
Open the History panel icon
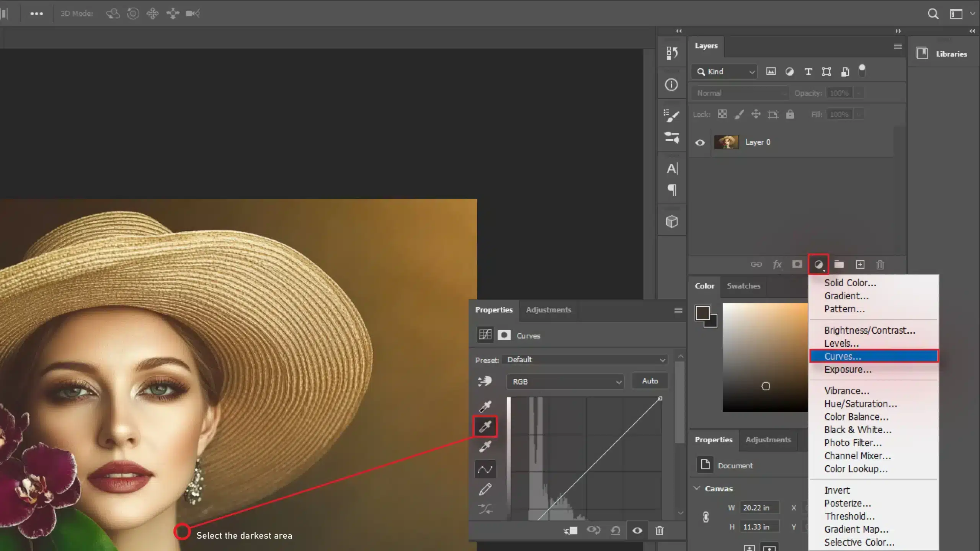(x=672, y=53)
